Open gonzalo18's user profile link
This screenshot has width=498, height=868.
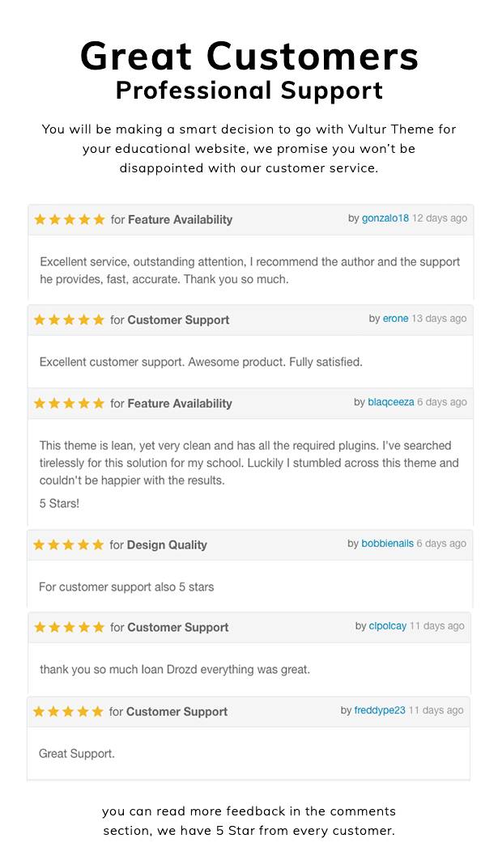click(385, 218)
